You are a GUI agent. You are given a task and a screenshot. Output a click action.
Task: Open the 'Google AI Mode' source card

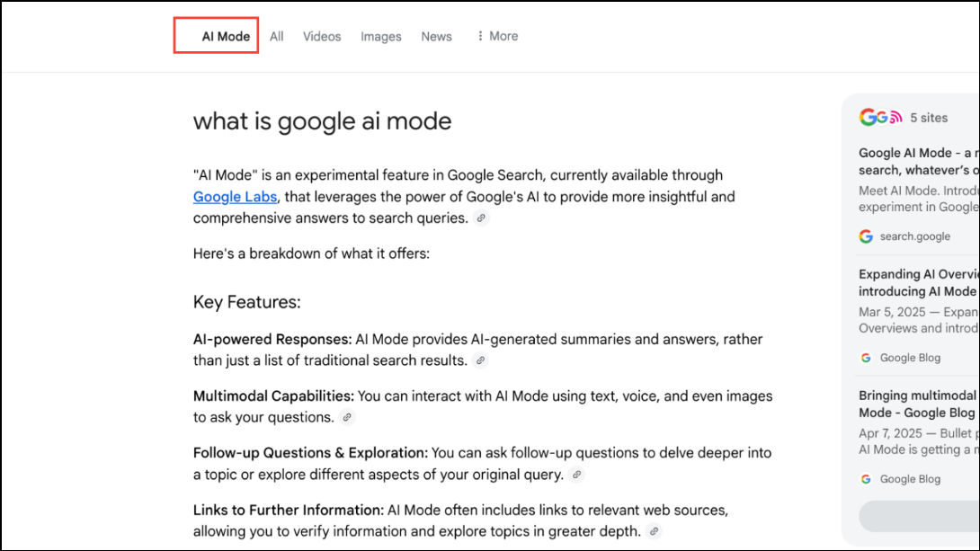pos(919,195)
